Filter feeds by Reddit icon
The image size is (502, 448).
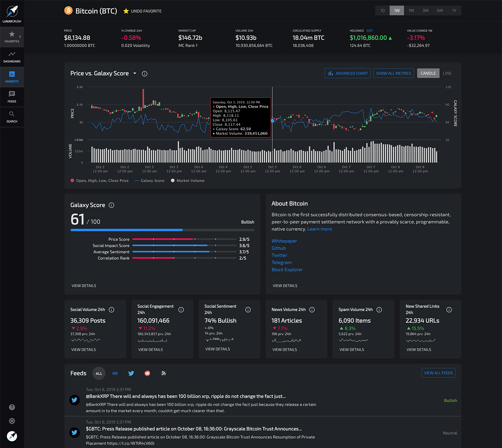click(x=147, y=373)
